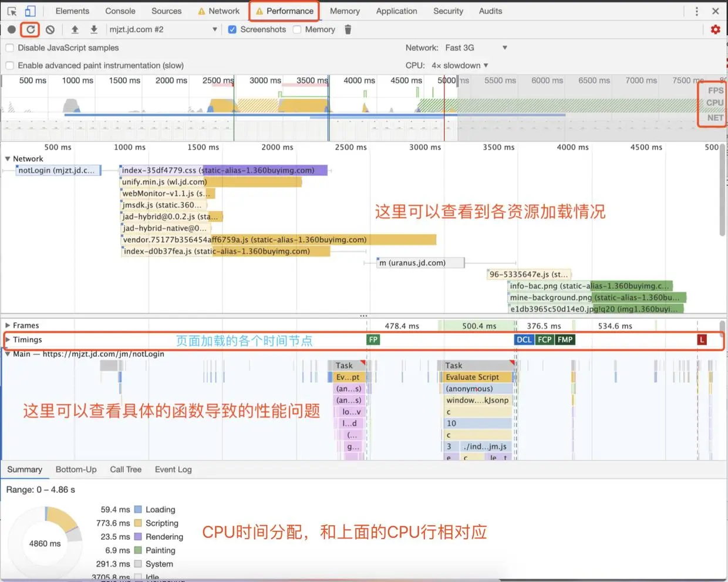Enable the Screenshots checkbox

(x=232, y=29)
